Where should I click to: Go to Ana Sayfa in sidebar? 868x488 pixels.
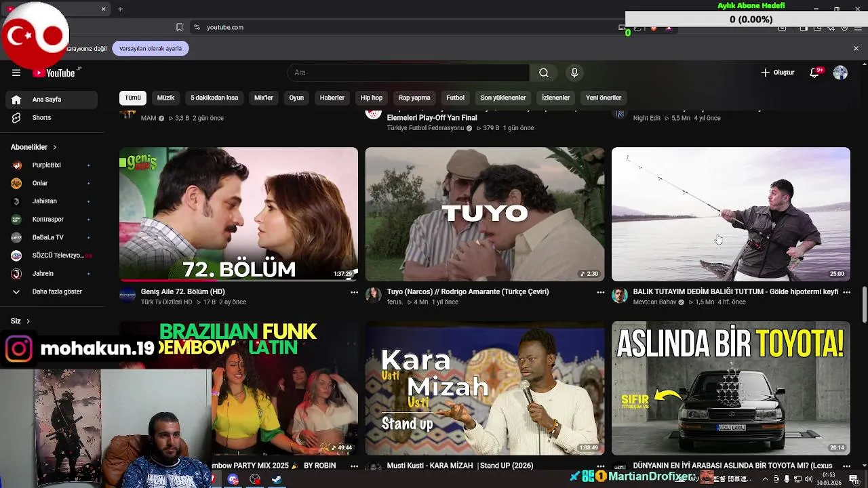(52, 100)
